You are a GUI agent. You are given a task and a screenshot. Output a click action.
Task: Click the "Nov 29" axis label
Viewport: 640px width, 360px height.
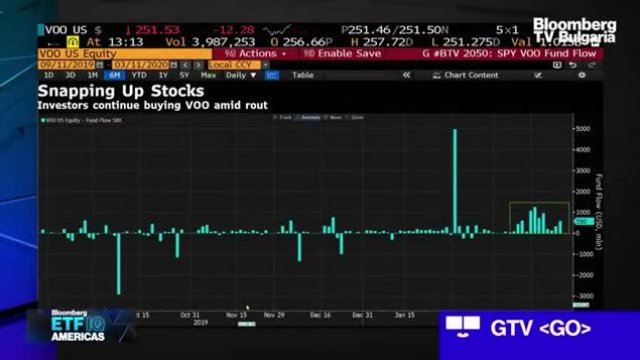click(274, 315)
